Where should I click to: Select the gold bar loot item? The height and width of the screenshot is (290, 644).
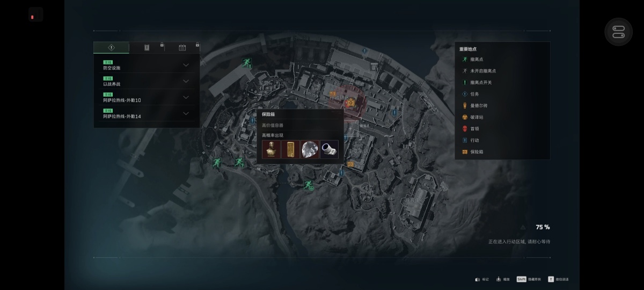tap(290, 149)
